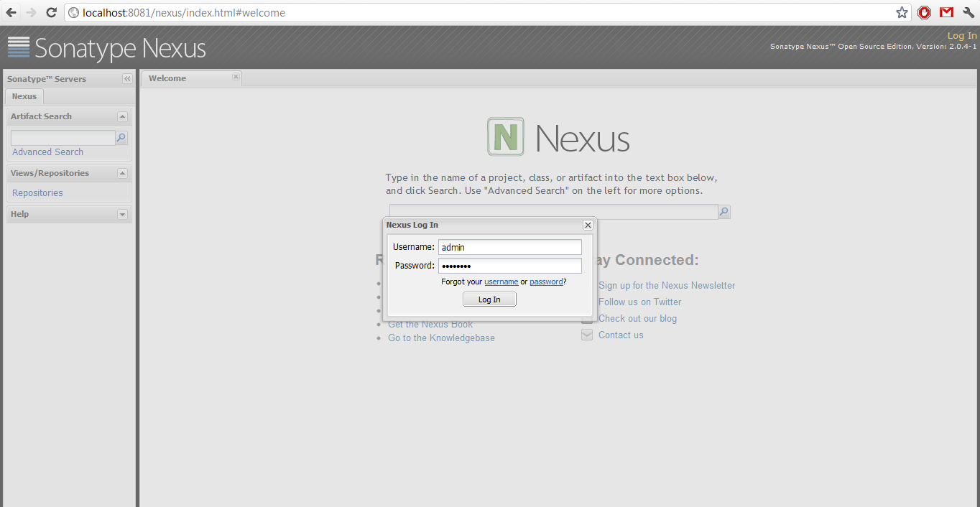Open the Gmail icon in the browser toolbar
The image size is (980, 507).
pyautogui.click(x=946, y=12)
